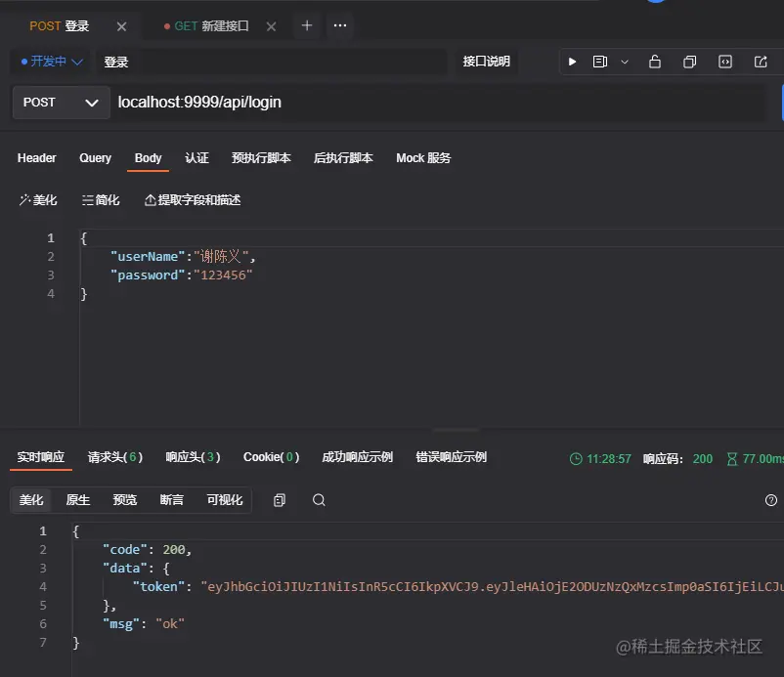Click 简化 to minify body

point(101,200)
